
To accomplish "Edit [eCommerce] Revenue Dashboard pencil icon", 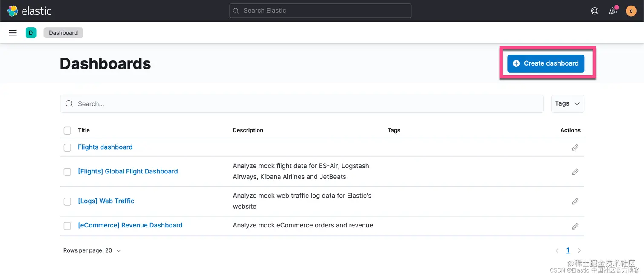I will coord(575,226).
